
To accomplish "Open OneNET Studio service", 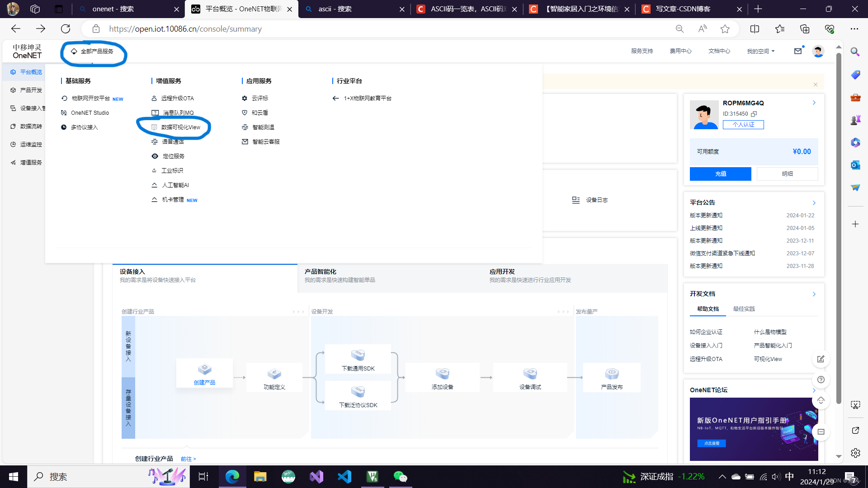I will click(x=85, y=113).
